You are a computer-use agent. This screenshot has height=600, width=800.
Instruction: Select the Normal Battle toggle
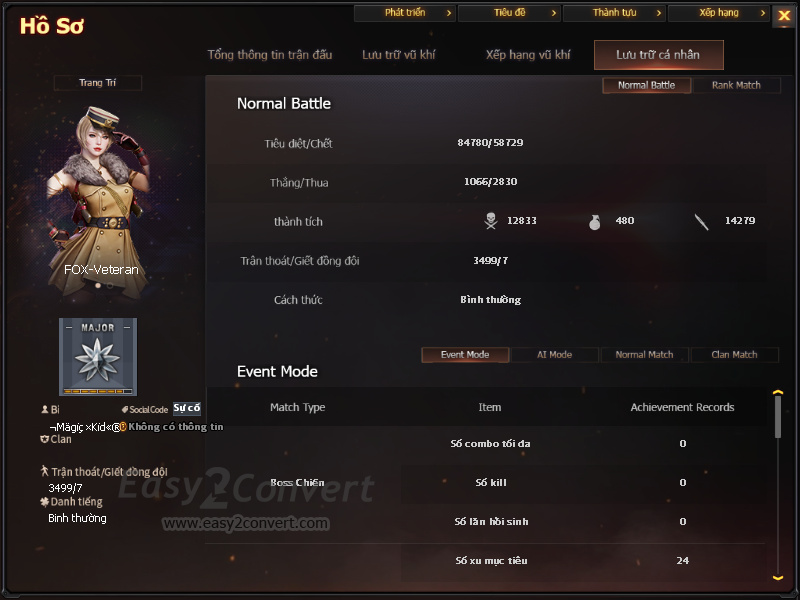coord(646,85)
